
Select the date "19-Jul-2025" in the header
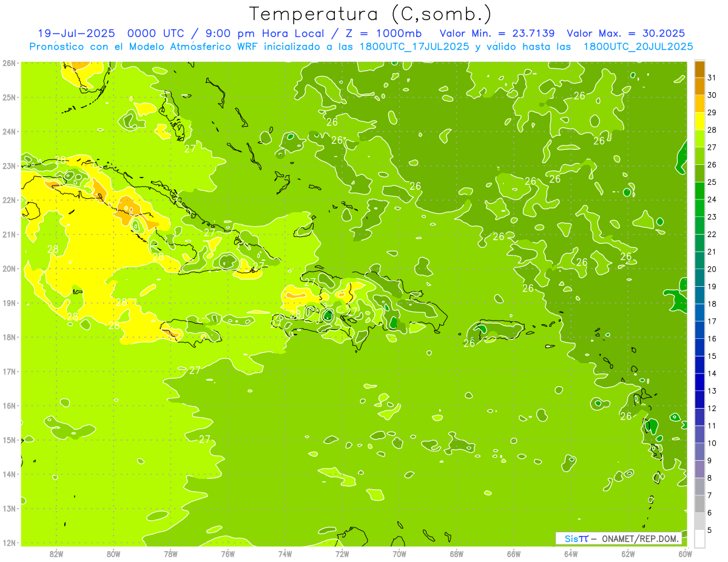coord(76,33)
